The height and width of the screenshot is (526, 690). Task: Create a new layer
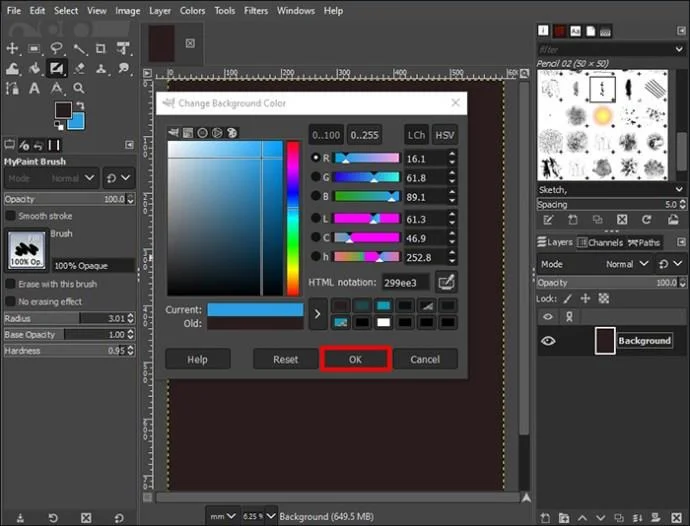point(545,518)
